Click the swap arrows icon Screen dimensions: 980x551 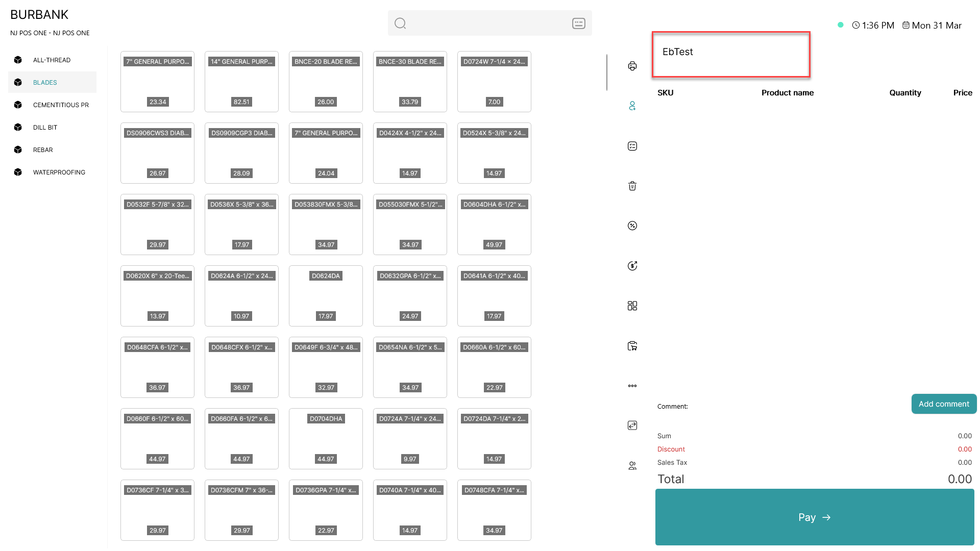[632, 425]
